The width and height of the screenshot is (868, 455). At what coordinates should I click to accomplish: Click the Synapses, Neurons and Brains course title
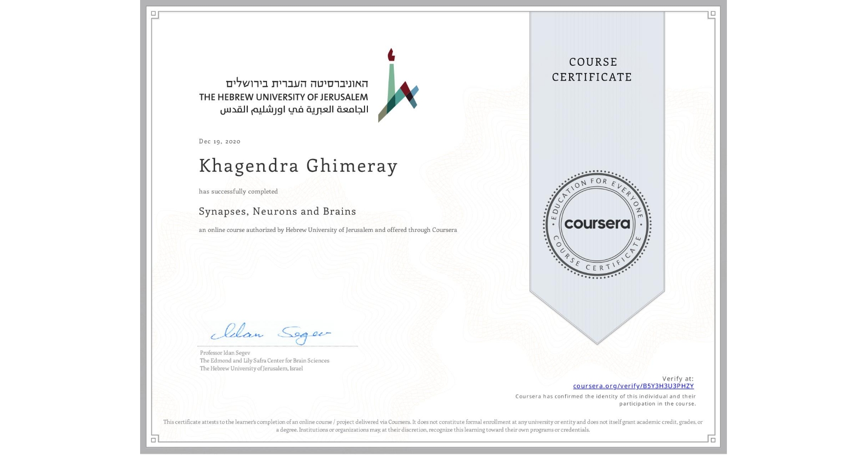277,211
